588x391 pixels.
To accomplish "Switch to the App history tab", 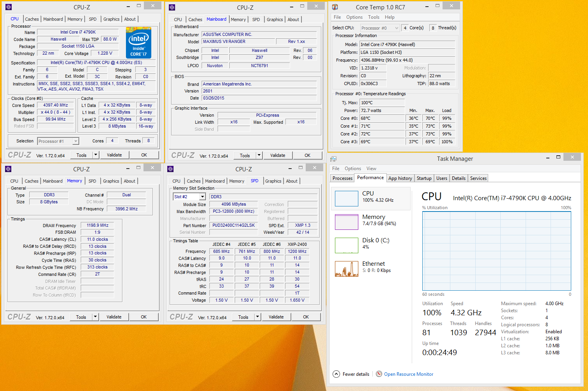I will click(400, 178).
